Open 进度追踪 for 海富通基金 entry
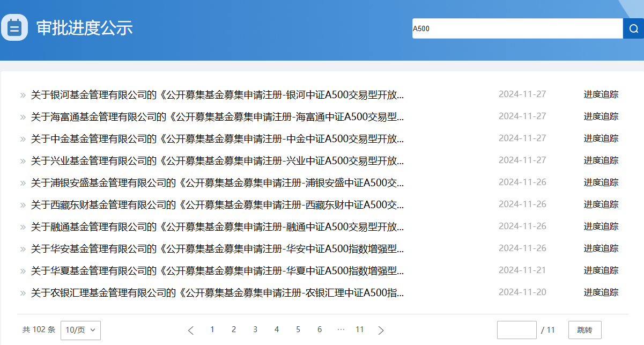Screen dimensions: 644x345 click(x=601, y=116)
